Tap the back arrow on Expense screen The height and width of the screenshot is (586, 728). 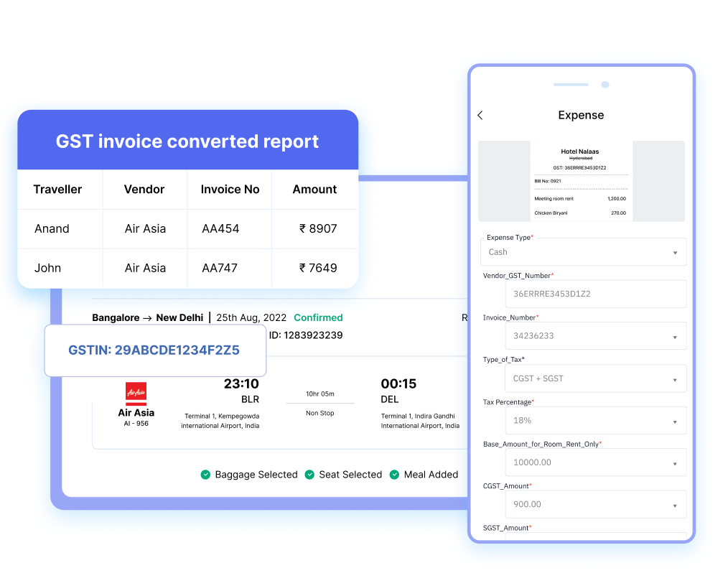[480, 116]
